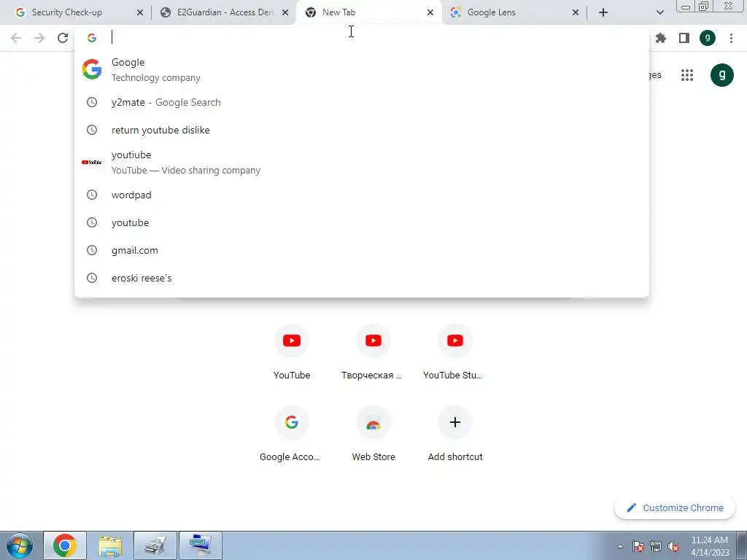Open the side panel toggle icon

684,38
